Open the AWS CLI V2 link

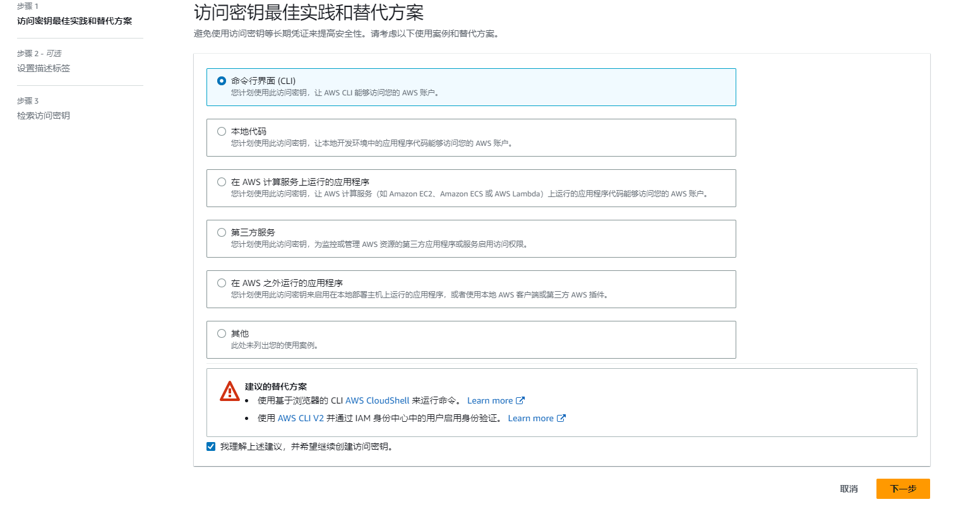(x=301, y=418)
